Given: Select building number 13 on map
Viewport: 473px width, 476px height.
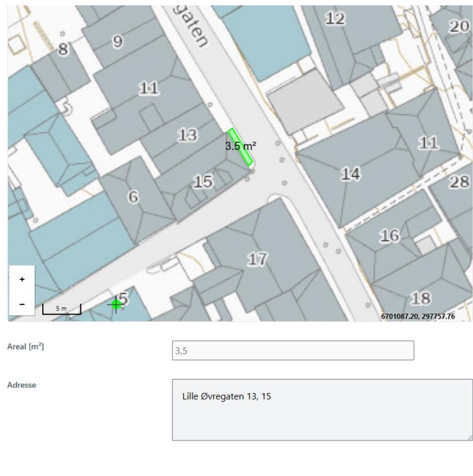Looking at the screenshot, I should (x=187, y=135).
